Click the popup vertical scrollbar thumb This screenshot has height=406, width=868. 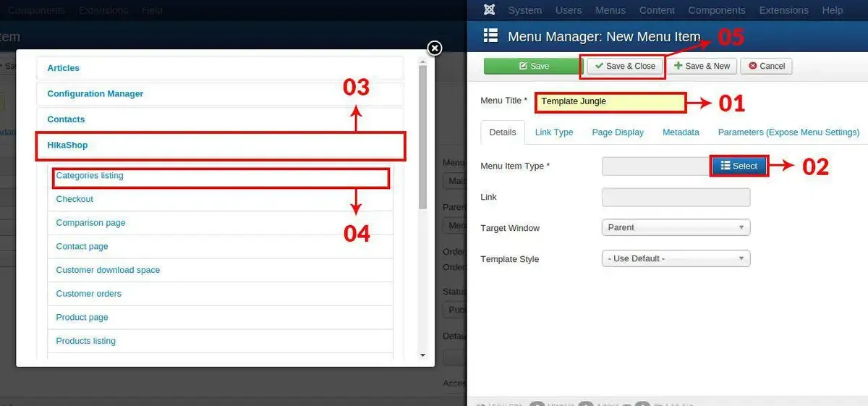pyautogui.click(x=423, y=137)
